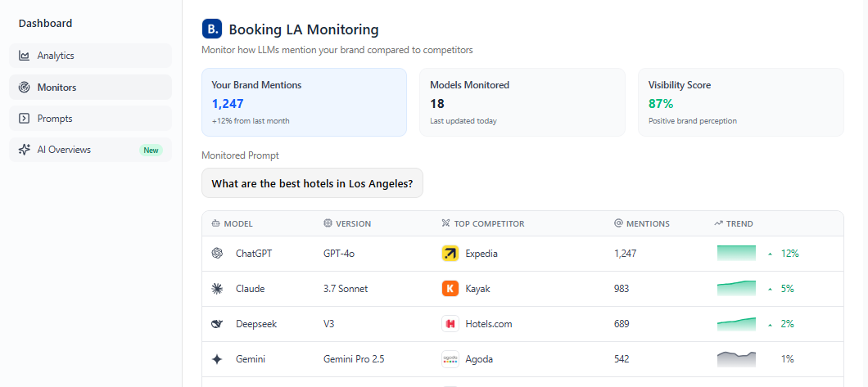The image size is (868, 387).
Task: Click the 1% trend value for Gemini
Action: (x=788, y=359)
